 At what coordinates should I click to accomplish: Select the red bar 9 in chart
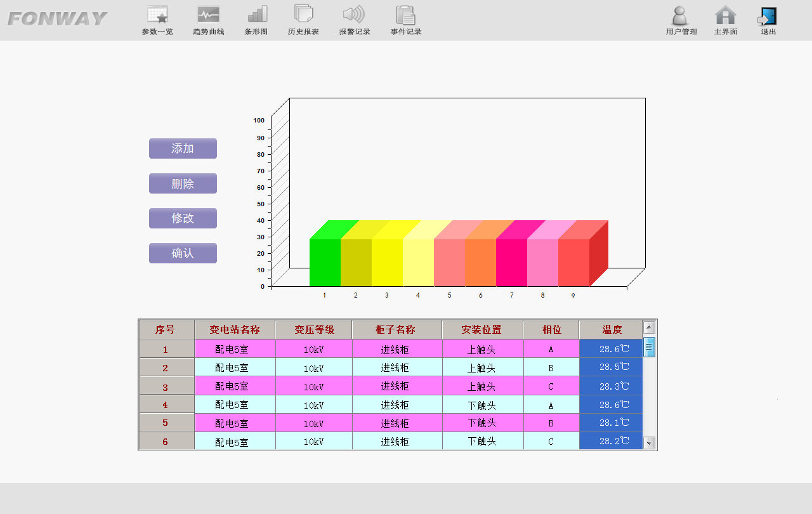point(573,262)
